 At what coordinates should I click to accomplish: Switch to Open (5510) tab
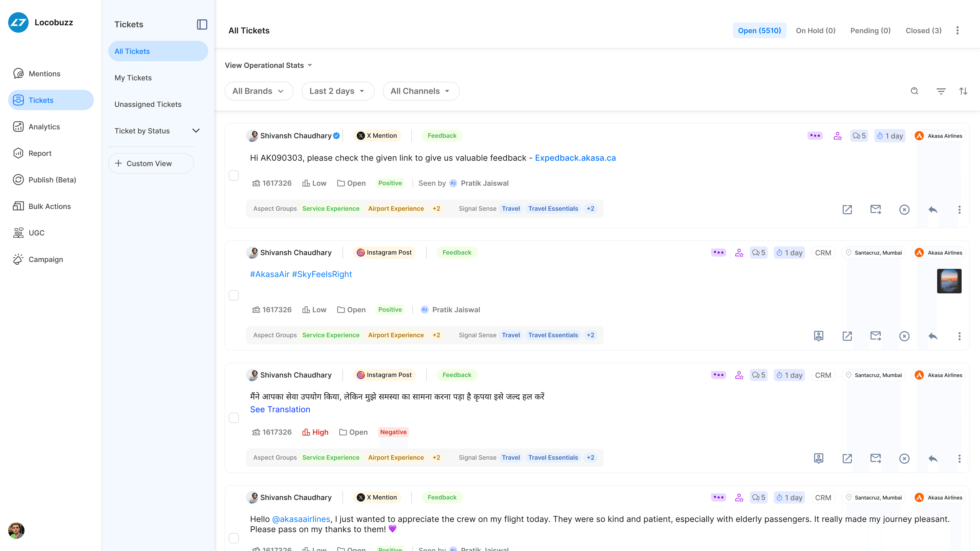click(759, 30)
